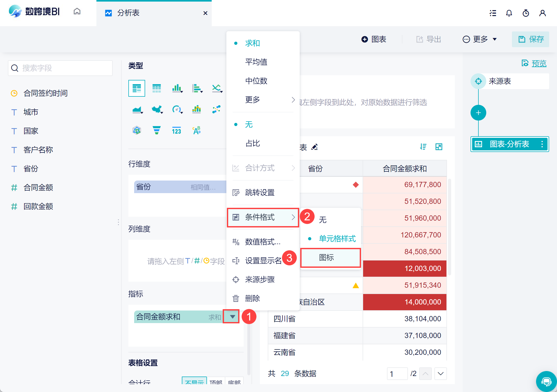
Task: Click the 保存 button
Action: click(x=531, y=39)
